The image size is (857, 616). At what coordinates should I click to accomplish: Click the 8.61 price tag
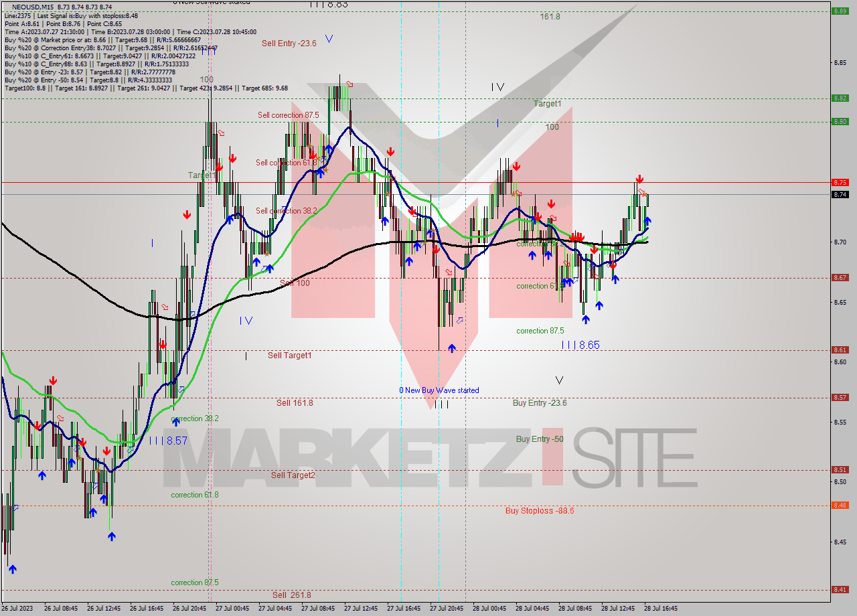click(x=840, y=350)
